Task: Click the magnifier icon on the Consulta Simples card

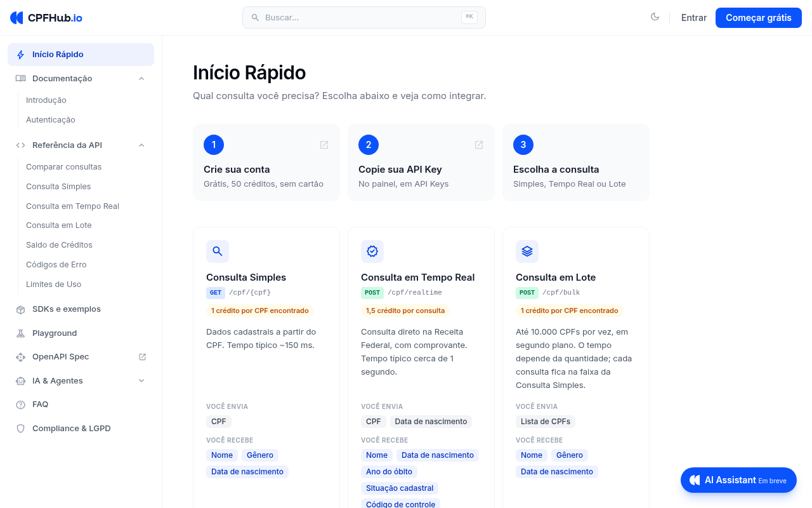Action: [x=218, y=251]
